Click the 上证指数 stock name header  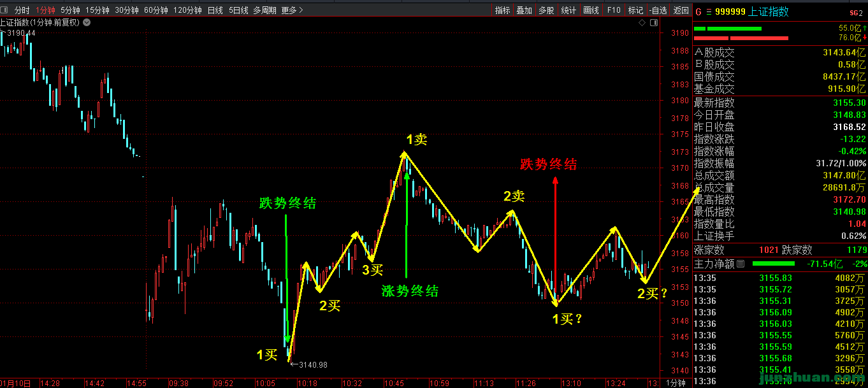tap(770, 11)
